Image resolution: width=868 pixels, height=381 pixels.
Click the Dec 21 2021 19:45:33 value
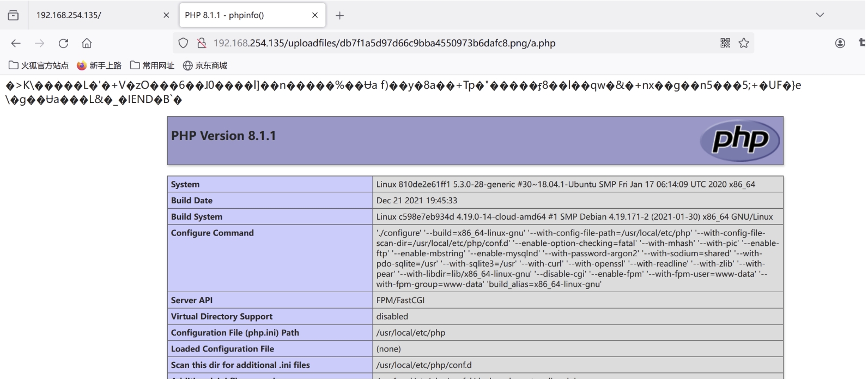(417, 200)
